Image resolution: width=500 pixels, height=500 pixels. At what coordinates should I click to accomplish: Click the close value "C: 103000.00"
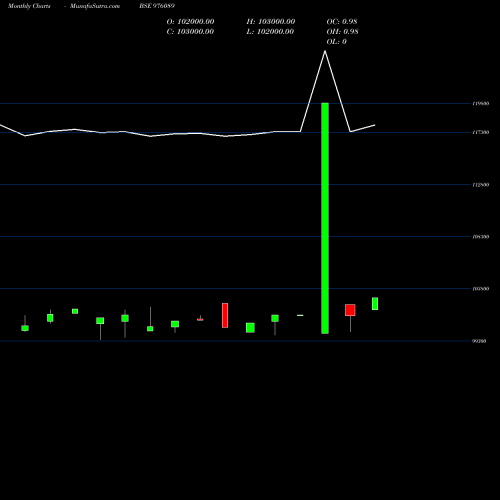pyautogui.click(x=190, y=32)
